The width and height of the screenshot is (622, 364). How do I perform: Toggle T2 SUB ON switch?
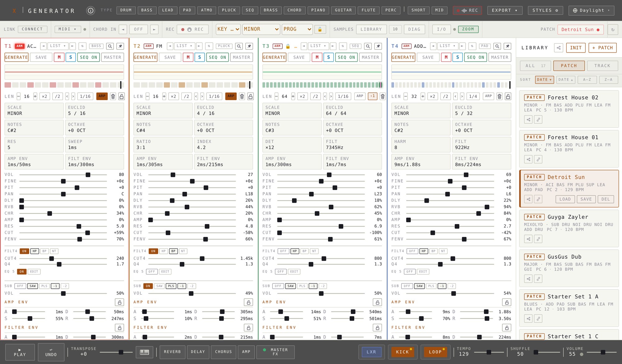click(x=148, y=286)
